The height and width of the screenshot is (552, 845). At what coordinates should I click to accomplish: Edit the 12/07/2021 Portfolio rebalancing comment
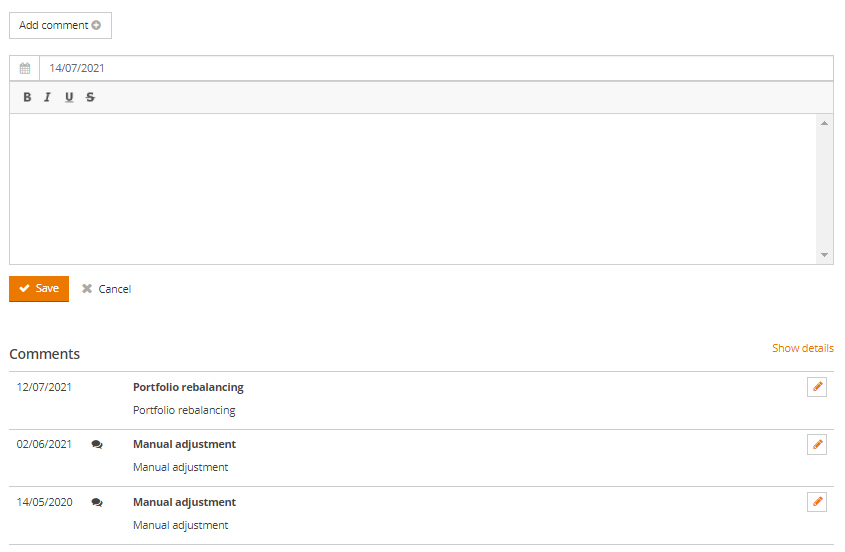817,387
